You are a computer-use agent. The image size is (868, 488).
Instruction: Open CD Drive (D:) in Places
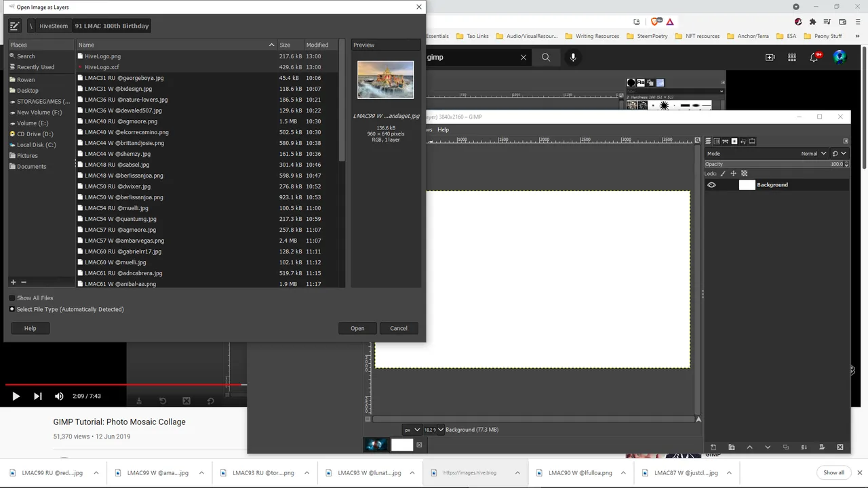click(x=41, y=134)
